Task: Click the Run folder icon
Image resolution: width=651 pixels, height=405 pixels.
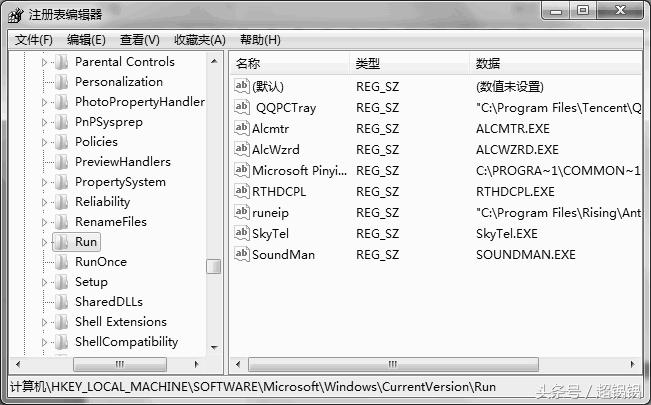Action: [x=62, y=242]
